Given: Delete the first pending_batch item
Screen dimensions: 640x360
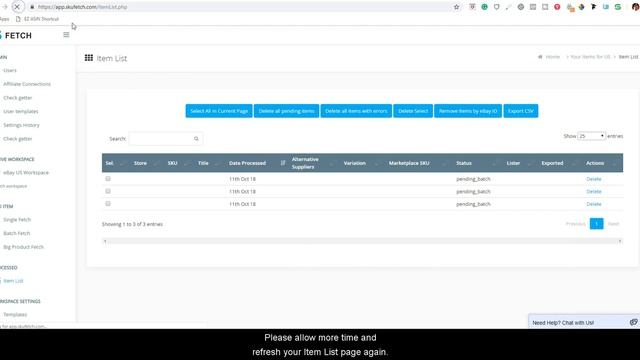Looking at the screenshot, I should [x=593, y=179].
